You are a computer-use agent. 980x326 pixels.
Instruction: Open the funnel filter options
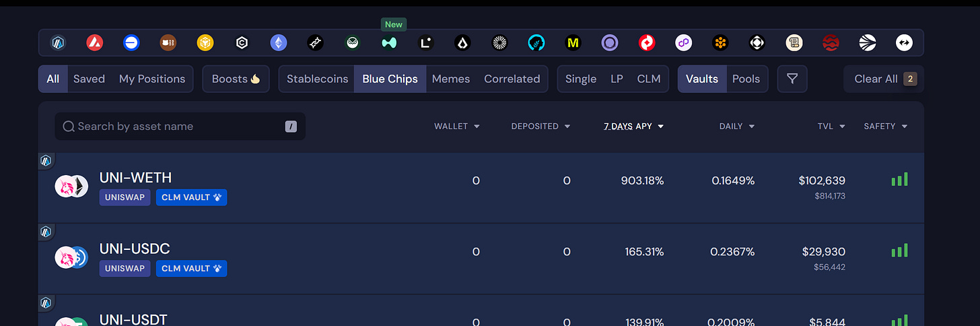792,79
